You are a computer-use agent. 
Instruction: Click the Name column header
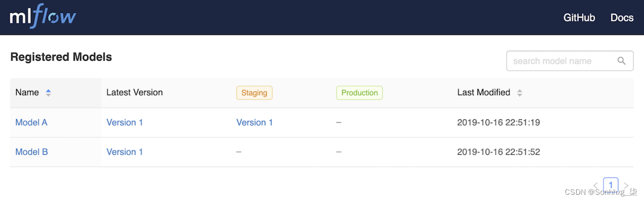[x=27, y=93]
